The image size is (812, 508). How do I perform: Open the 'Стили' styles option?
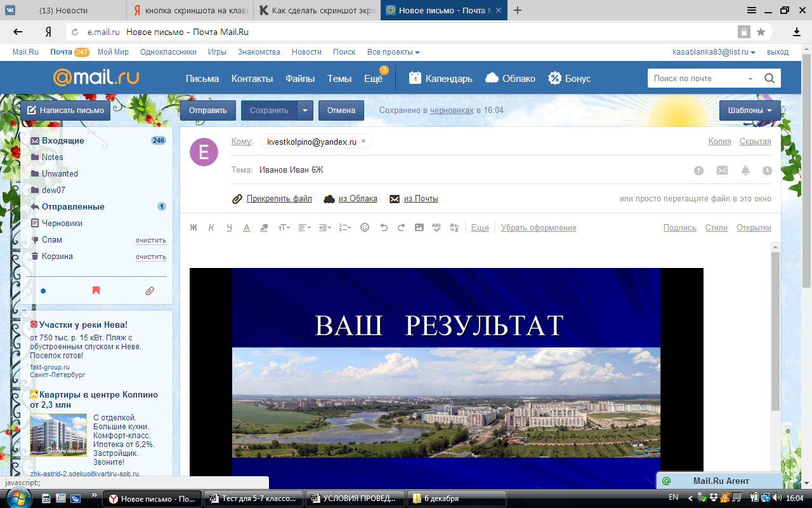coord(716,227)
